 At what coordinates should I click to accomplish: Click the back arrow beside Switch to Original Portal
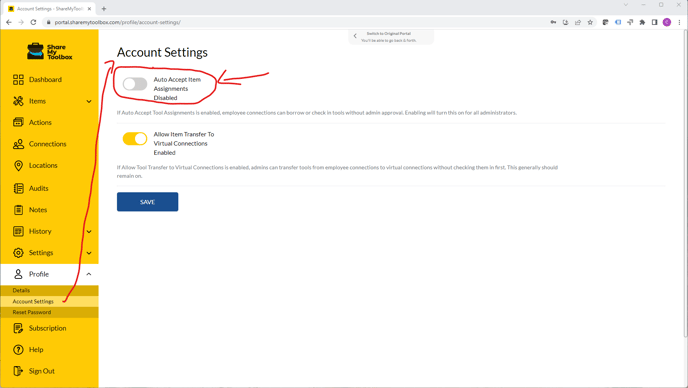click(x=355, y=36)
